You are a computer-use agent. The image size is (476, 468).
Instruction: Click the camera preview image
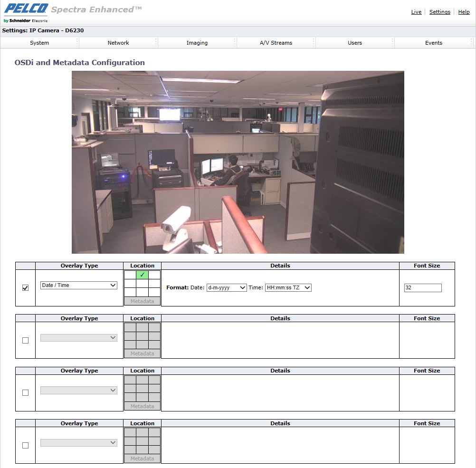pos(238,162)
